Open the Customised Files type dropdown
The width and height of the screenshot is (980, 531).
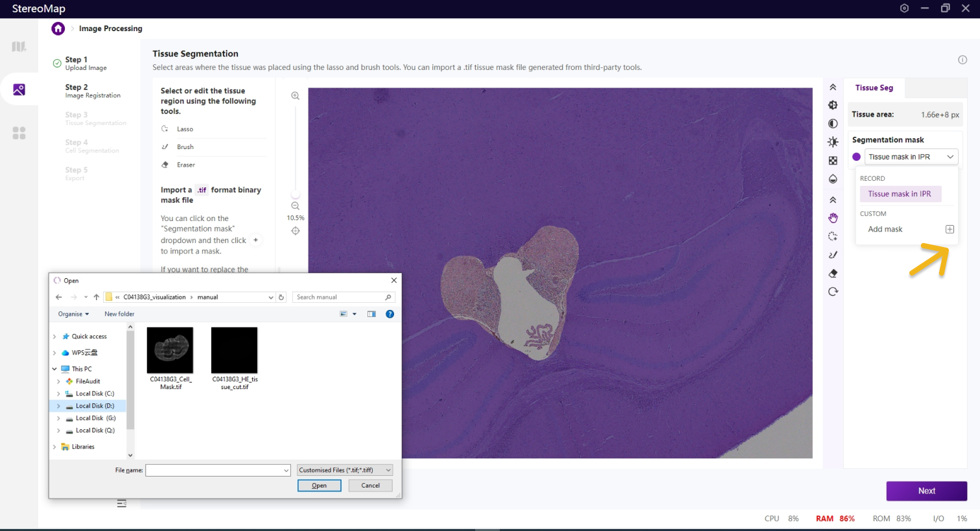[345, 470]
